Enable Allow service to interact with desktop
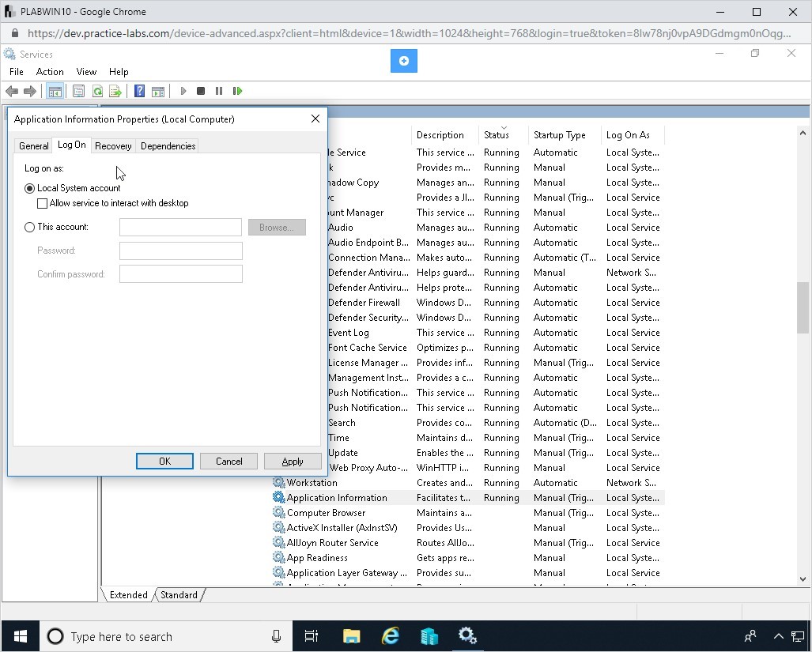This screenshot has width=812, height=652. (43, 203)
